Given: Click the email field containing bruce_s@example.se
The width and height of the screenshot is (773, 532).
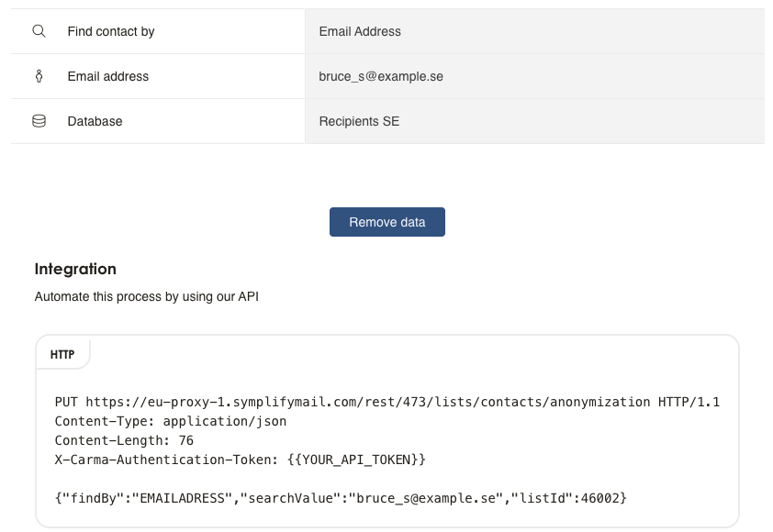Looking at the screenshot, I should pyautogui.click(x=534, y=76).
